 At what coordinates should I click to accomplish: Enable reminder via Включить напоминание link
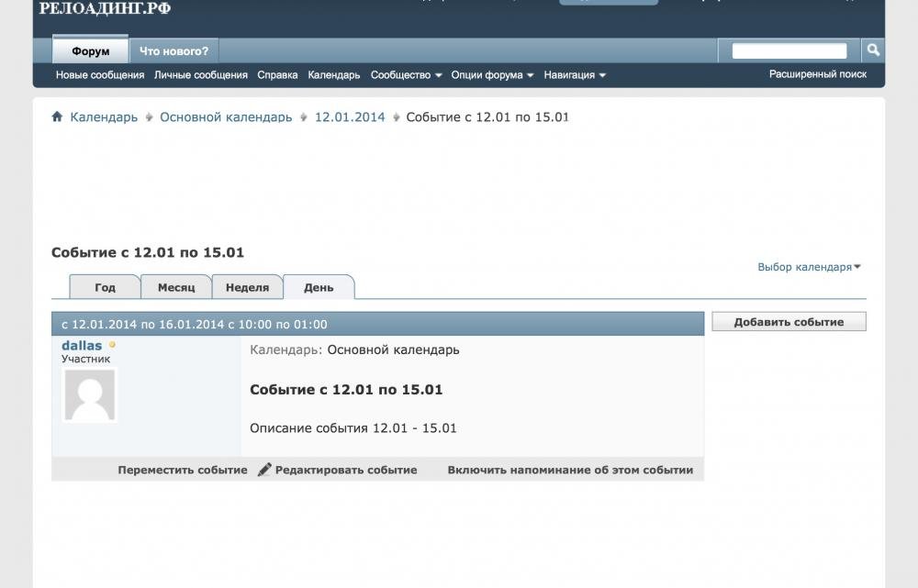pyautogui.click(x=570, y=470)
